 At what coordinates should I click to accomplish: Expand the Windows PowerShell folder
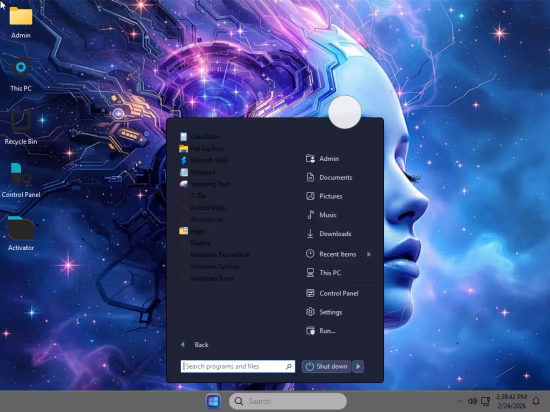click(215, 255)
